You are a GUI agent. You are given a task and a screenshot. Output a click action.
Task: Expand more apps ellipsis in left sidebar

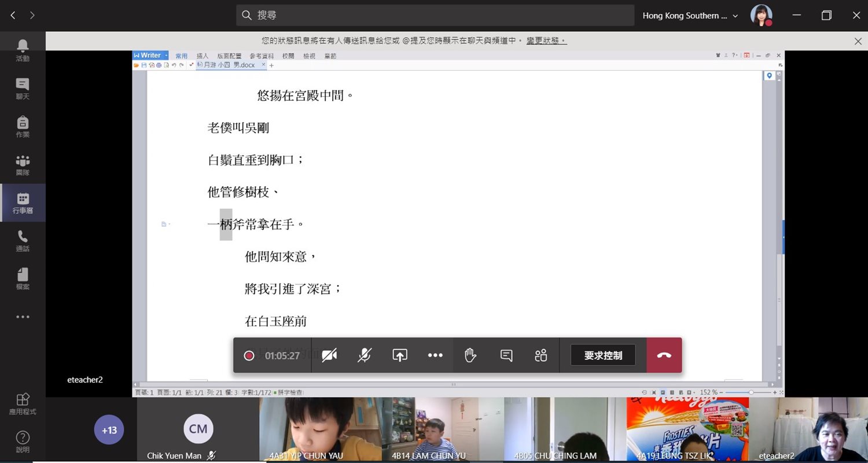tap(23, 317)
